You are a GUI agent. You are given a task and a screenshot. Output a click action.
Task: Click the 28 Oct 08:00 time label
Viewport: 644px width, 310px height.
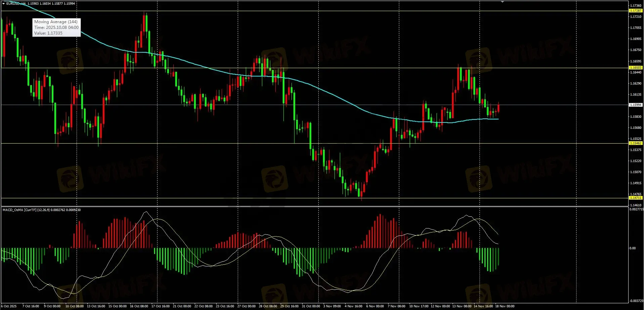(268, 306)
